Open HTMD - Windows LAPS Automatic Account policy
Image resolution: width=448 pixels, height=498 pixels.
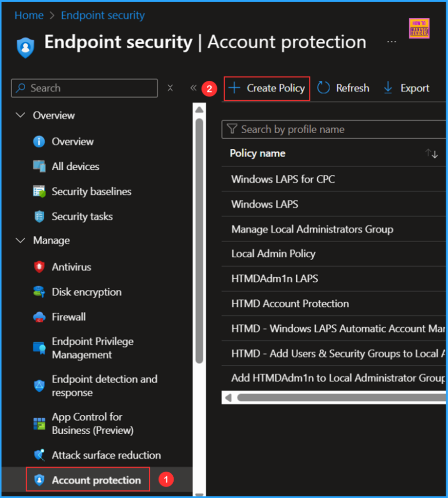(x=339, y=328)
